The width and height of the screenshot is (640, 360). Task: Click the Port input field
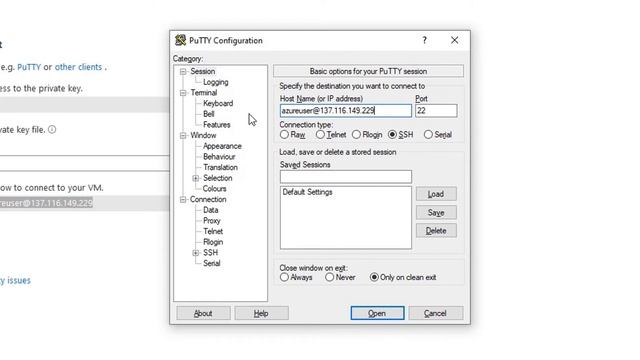tap(436, 111)
